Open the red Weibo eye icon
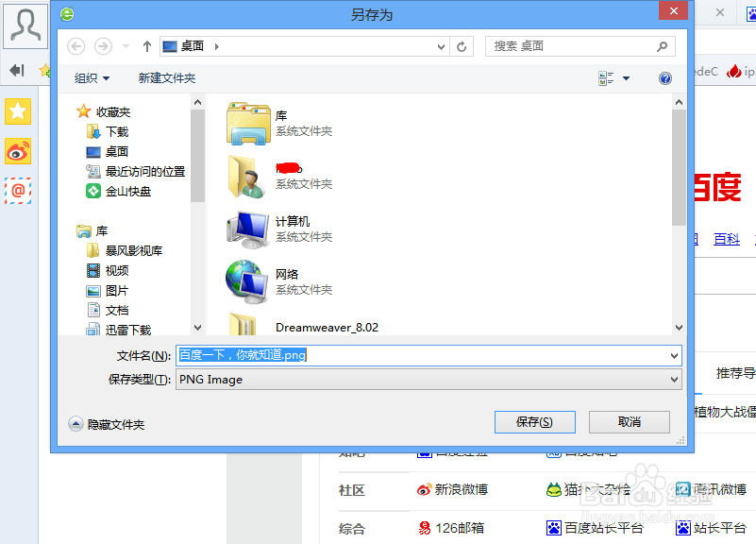Viewport: 756px width, 544px height. [x=17, y=151]
